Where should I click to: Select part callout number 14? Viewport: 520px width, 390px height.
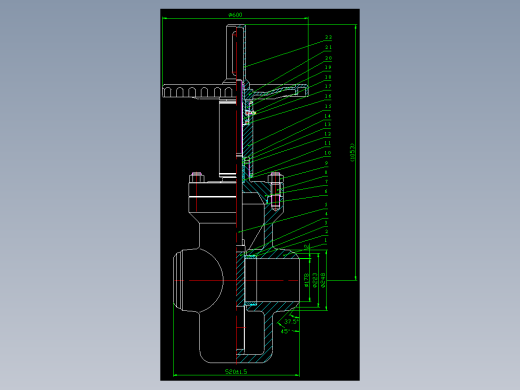point(328,116)
